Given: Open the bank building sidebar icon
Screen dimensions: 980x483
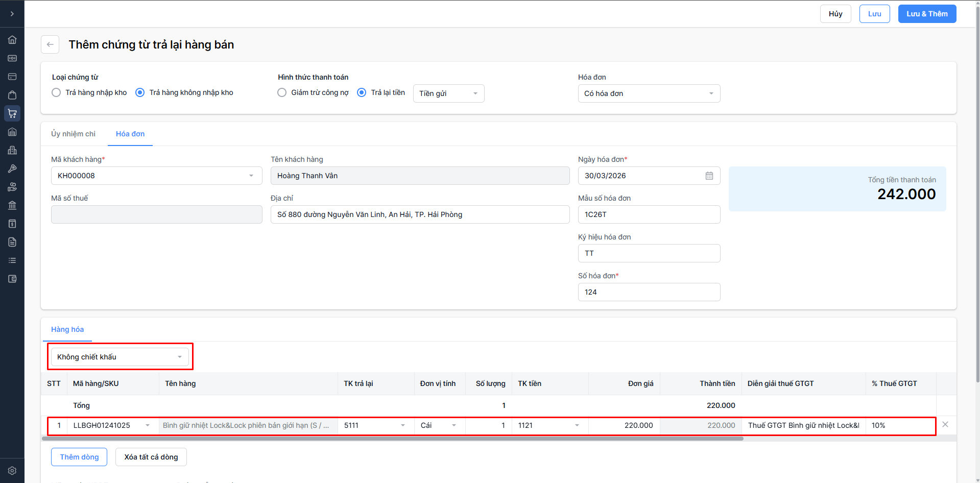Looking at the screenshot, I should [x=12, y=205].
